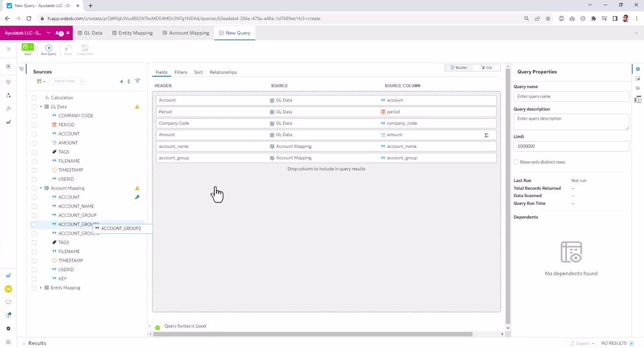
Task: Switch to the Sort tab
Action: [x=198, y=72]
